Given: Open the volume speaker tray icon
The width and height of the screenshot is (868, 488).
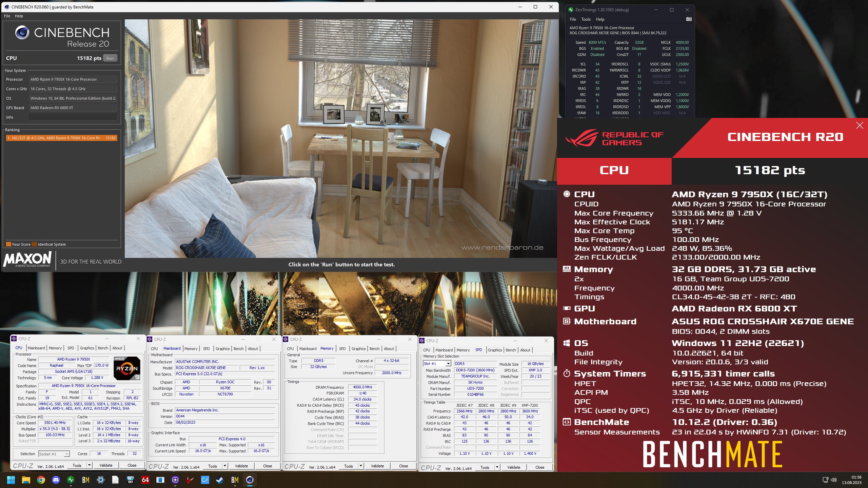Looking at the screenshot, I should click(x=834, y=480).
